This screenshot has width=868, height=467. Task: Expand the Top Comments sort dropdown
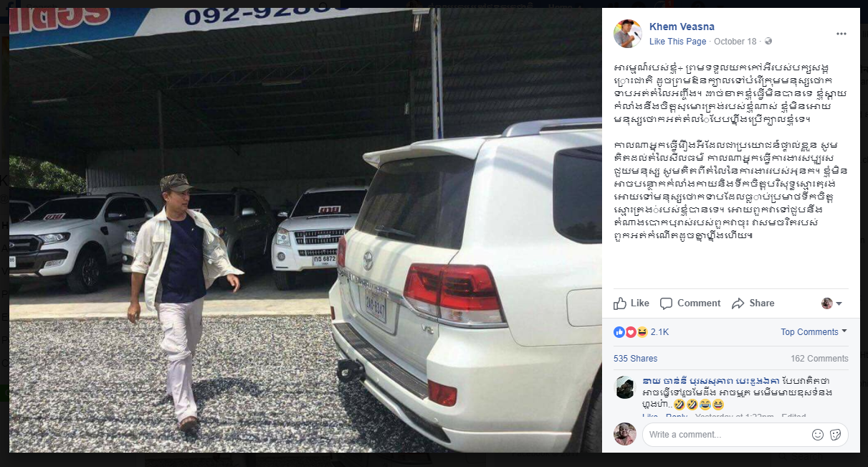coord(814,332)
